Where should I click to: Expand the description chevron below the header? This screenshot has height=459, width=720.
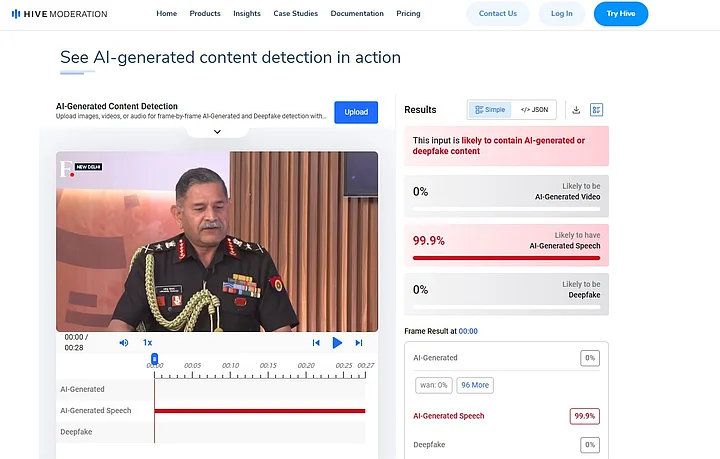(x=217, y=131)
